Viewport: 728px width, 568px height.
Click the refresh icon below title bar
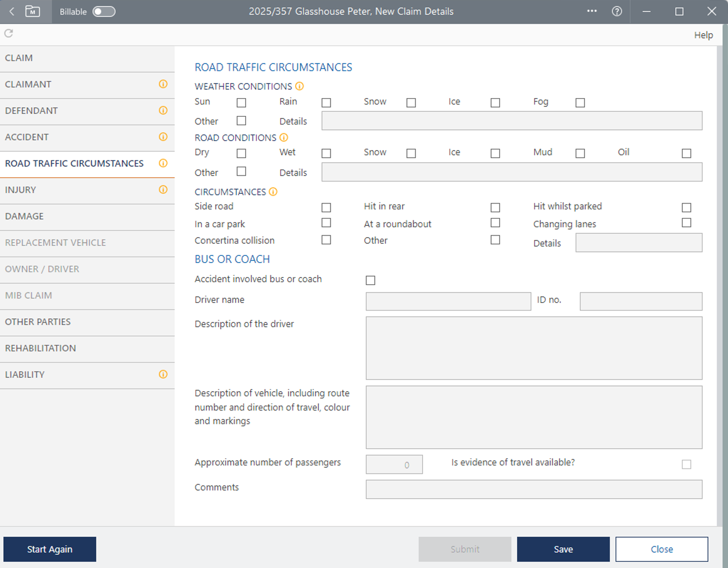click(x=9, y=33)
